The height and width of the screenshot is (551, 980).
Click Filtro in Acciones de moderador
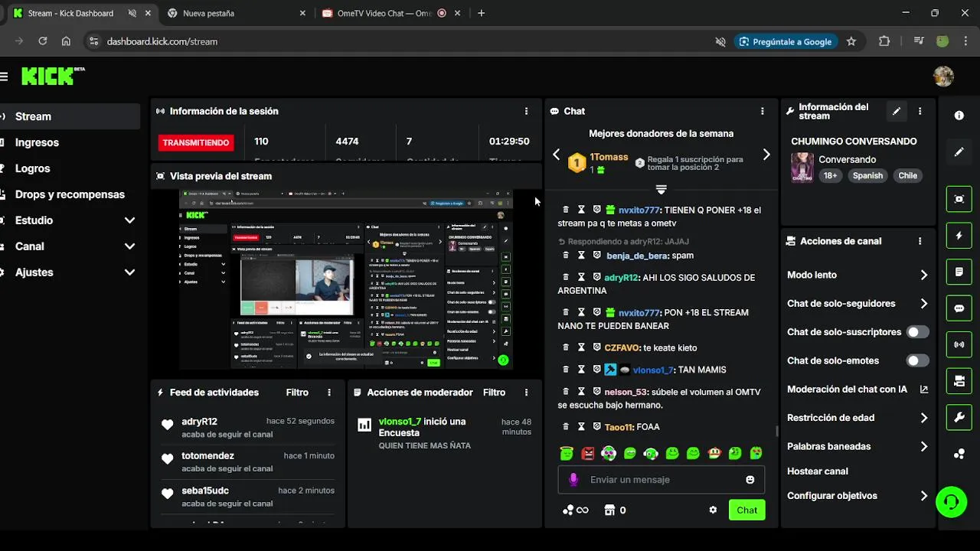pos(494,393)
